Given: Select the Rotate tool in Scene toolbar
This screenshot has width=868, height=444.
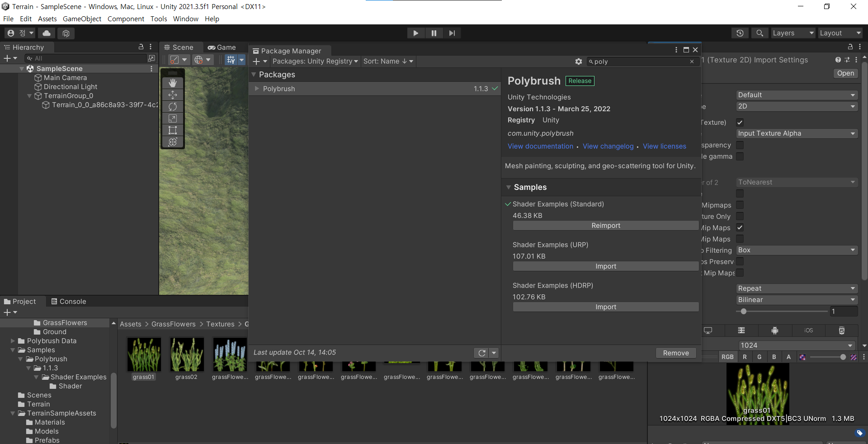Looking at the screenshot, I should click(173, 107).
